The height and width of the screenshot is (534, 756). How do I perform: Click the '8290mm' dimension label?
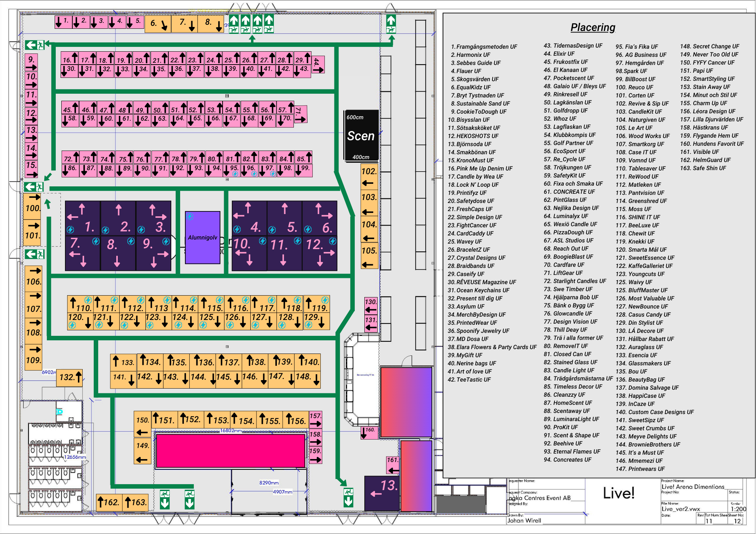coord(269,483)
